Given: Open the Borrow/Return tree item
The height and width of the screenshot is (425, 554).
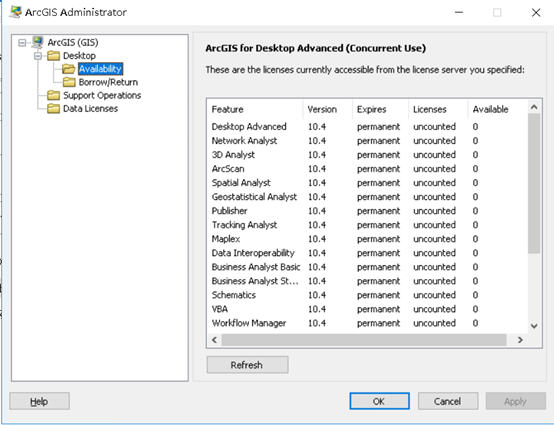Looking at the screenshot, I should [x=108, y=82].
